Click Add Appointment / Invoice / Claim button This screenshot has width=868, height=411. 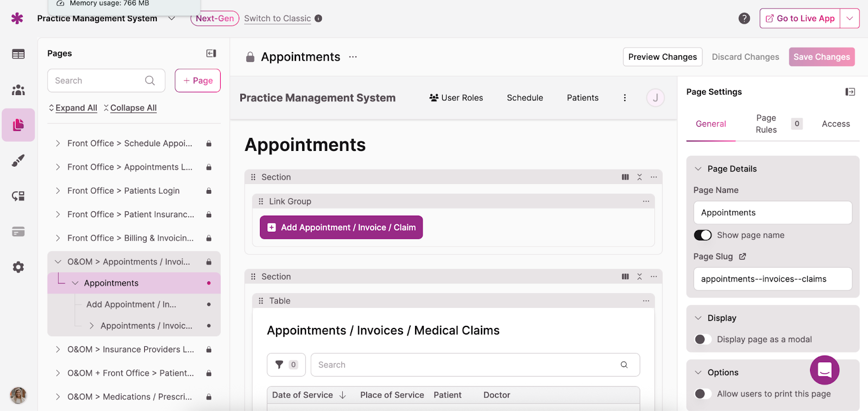(341, 227)
